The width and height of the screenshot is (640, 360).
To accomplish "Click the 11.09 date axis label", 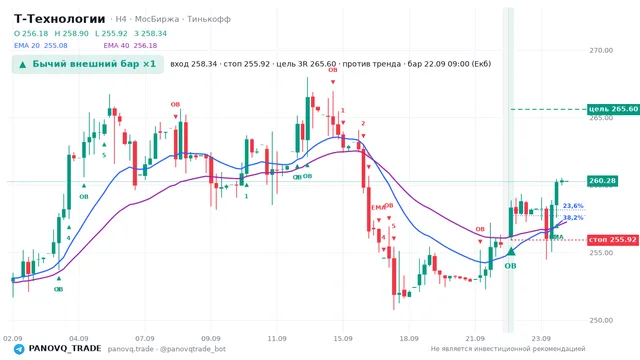I will [277, 339].
